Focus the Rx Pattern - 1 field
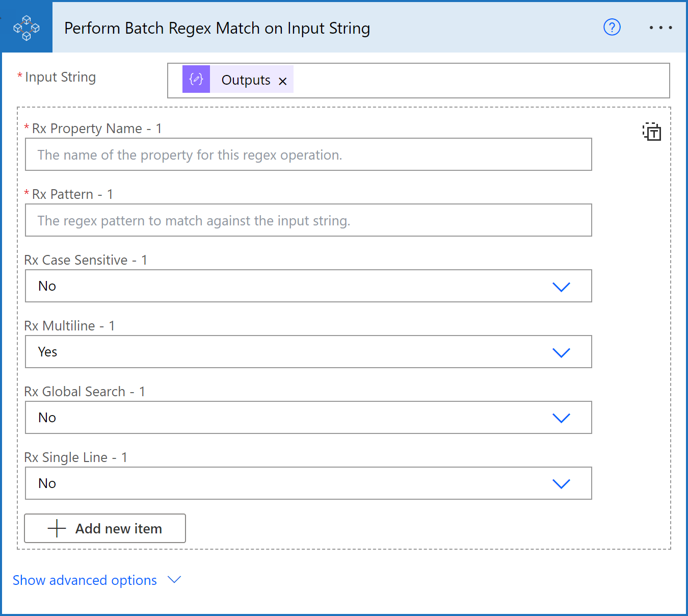688x616 pixels. pyautogui.click(x=308, y=220)
